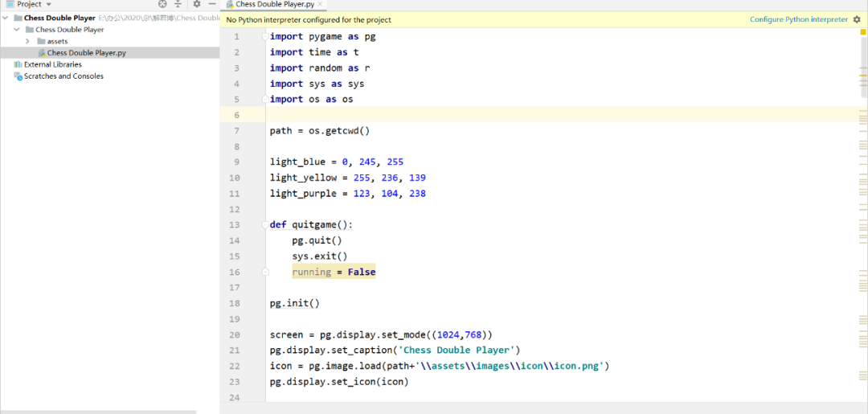Click the inner Chess Double Player folder icon
This screenshot has height=414, width=868.
click(x=30, y=29)
